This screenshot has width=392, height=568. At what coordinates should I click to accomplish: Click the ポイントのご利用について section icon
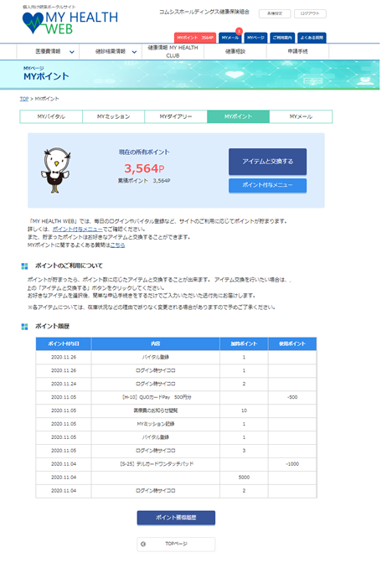click(24, 266)
